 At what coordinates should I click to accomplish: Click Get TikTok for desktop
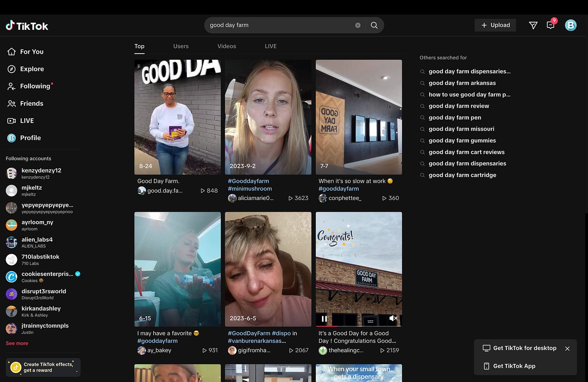click(x=519, y=348)
